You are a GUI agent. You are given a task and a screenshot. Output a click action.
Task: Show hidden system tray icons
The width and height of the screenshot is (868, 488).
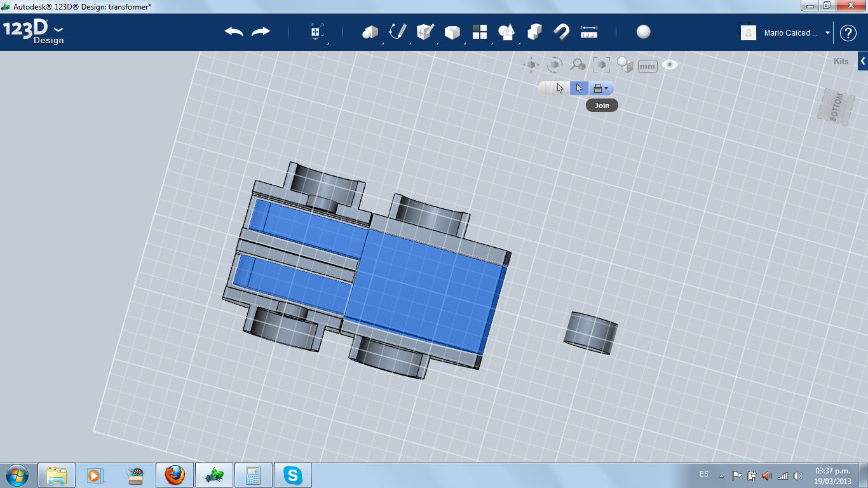pos(721,475)
